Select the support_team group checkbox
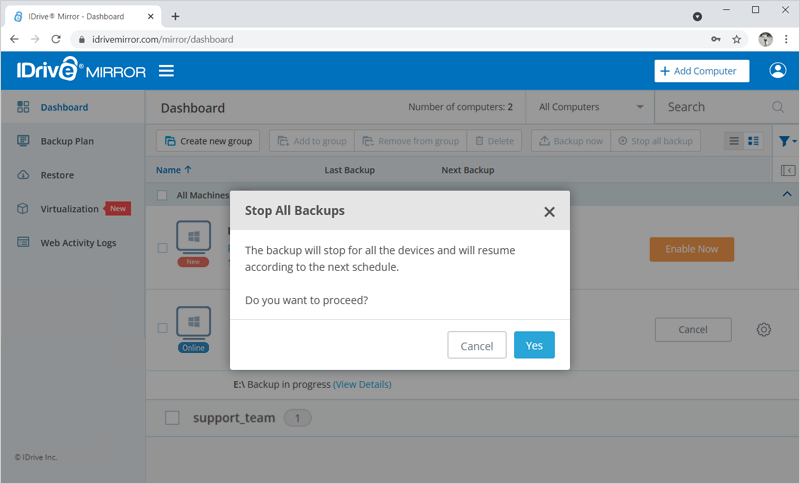 tap(172, 418)
